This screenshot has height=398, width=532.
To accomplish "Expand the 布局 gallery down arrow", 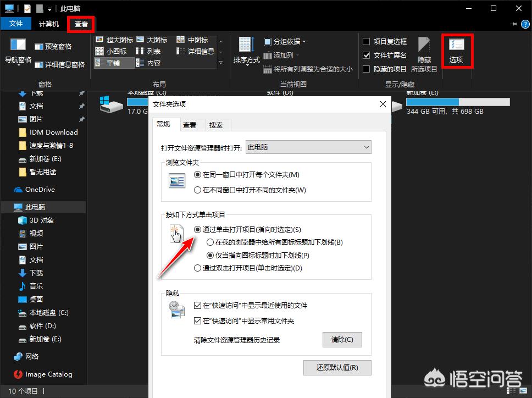I will 220,62.
